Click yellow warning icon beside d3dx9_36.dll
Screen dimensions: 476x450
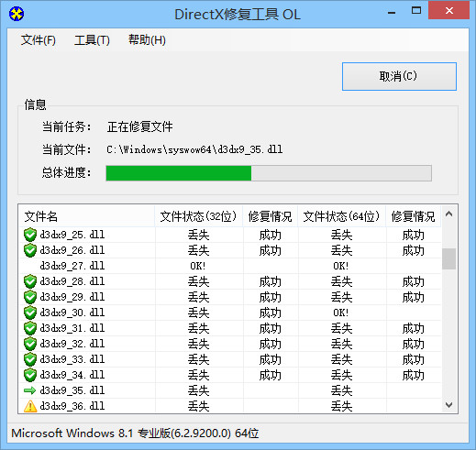click(x=30, y=406)
